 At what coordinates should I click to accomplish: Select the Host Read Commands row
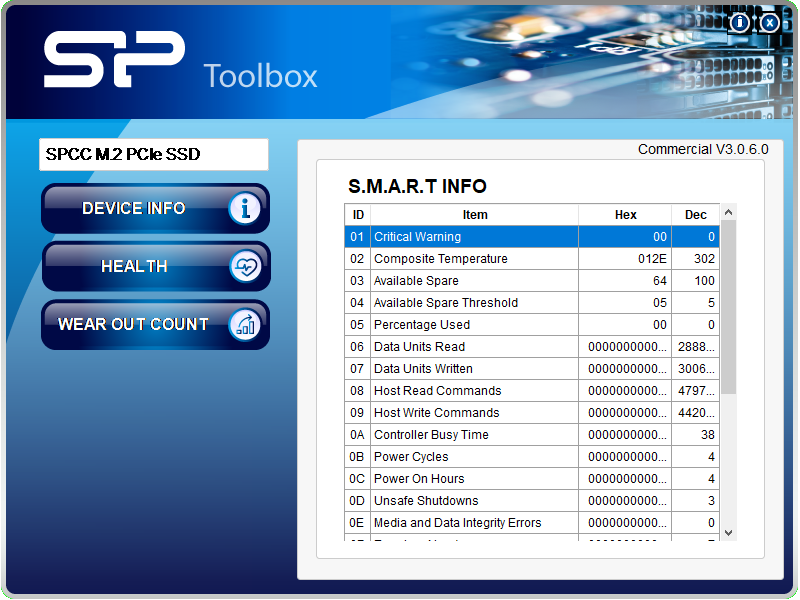(x=532, y=390)
